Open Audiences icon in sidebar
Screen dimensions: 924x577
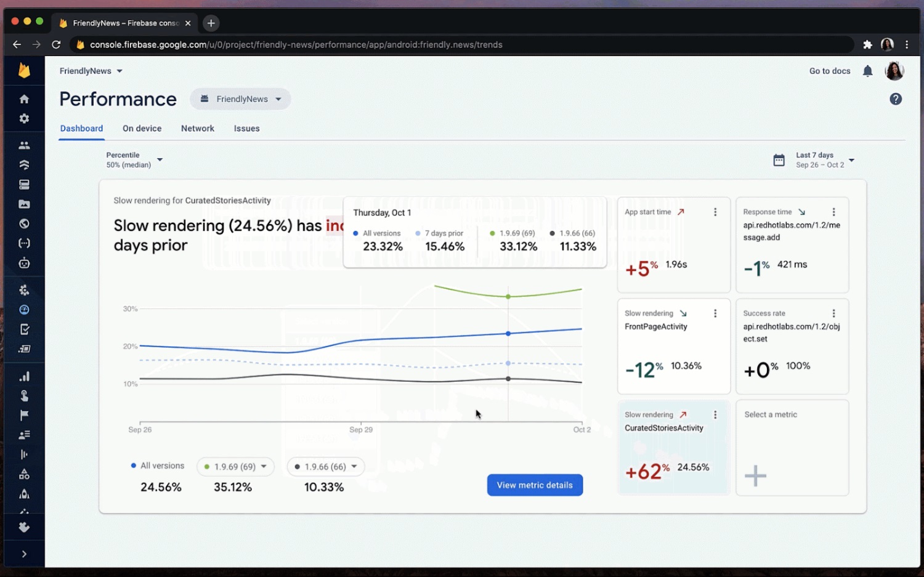(24, 435)
